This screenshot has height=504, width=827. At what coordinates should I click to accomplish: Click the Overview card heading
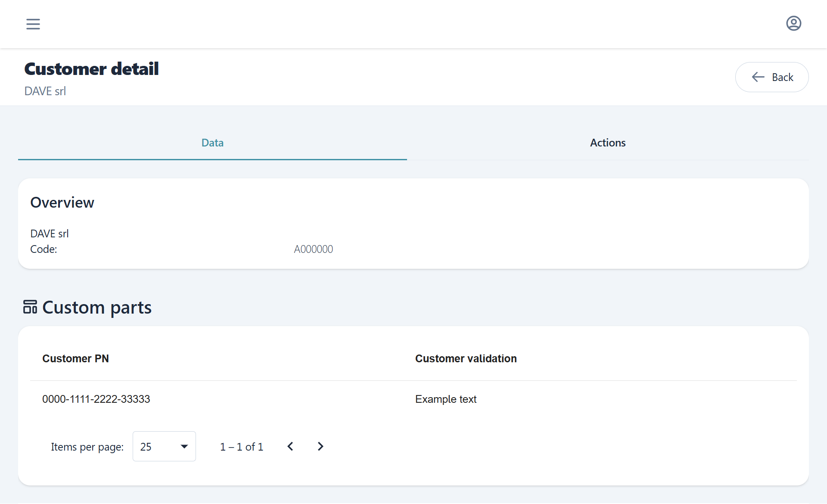point(62,202)
